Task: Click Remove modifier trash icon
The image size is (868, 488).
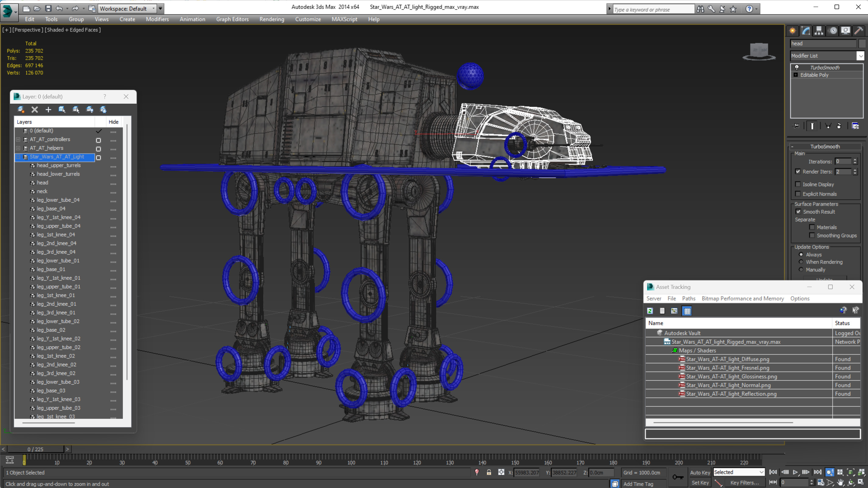Action: click(x=839, y=126)
